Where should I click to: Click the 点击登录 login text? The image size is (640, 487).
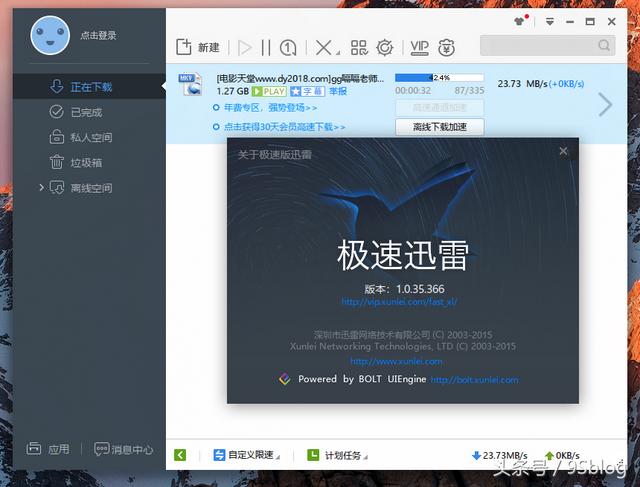point(98,36)
